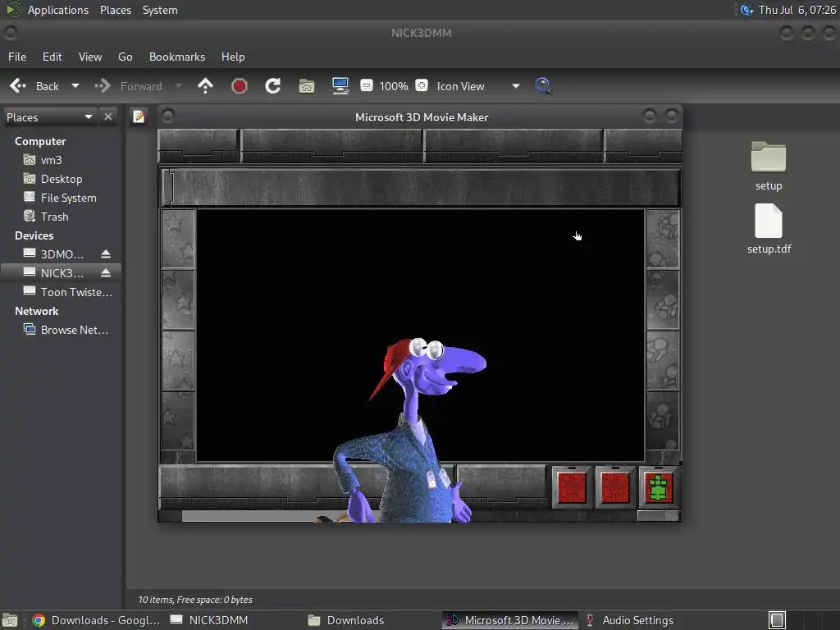Switch to Downloads - Google Chrome task
Screen dimensions: 840x630
point(96,620)
